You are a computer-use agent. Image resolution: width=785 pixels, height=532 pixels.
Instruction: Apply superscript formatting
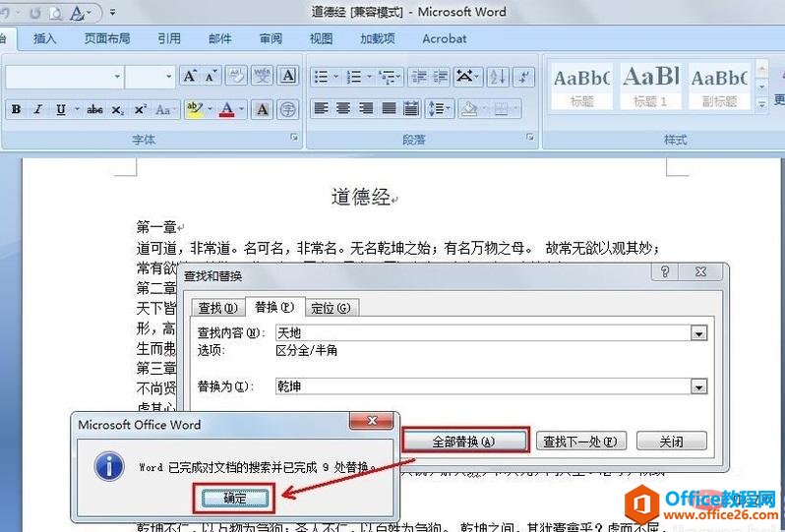140,109
